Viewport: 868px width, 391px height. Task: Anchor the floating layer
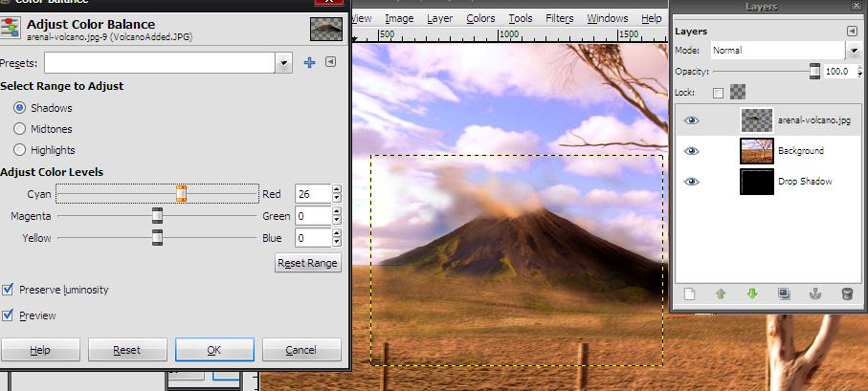pos(814,294)
